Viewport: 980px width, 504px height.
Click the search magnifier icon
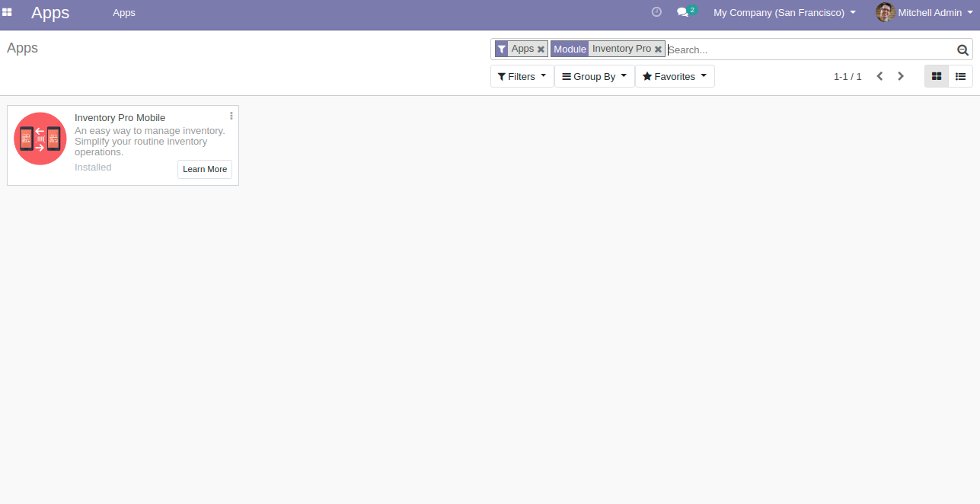(x=962, y=49)
